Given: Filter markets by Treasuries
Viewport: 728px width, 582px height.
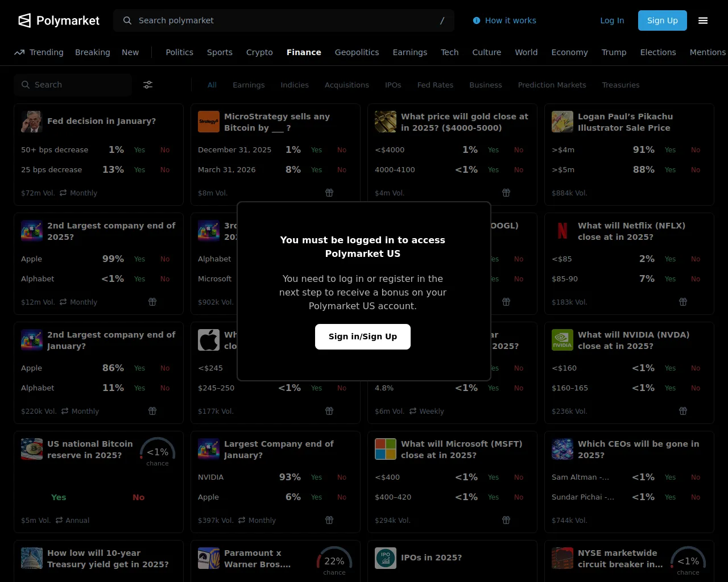Looking at the screenshot, I should (x=621, y=85).
